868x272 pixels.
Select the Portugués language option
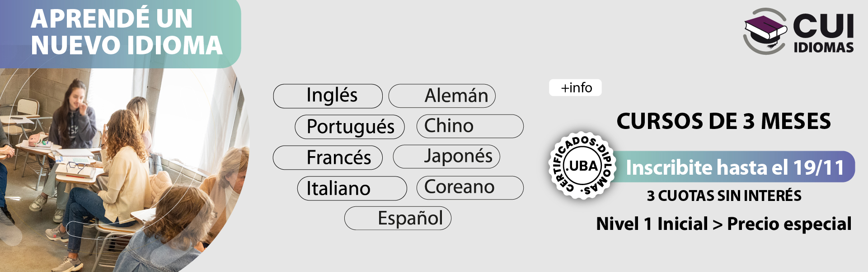coord(350,127)
